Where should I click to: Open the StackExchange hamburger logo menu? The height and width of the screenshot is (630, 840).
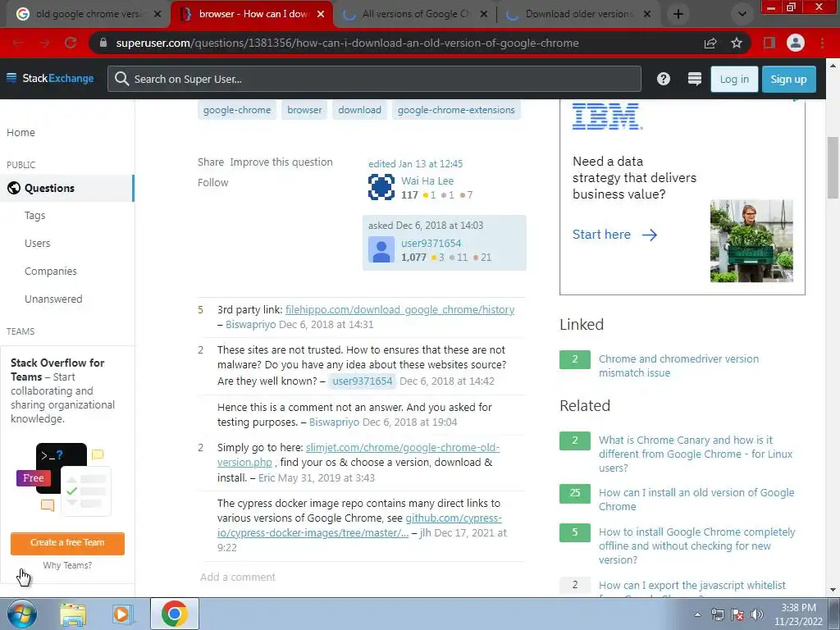pyautogui.click(x=50, y=78)
